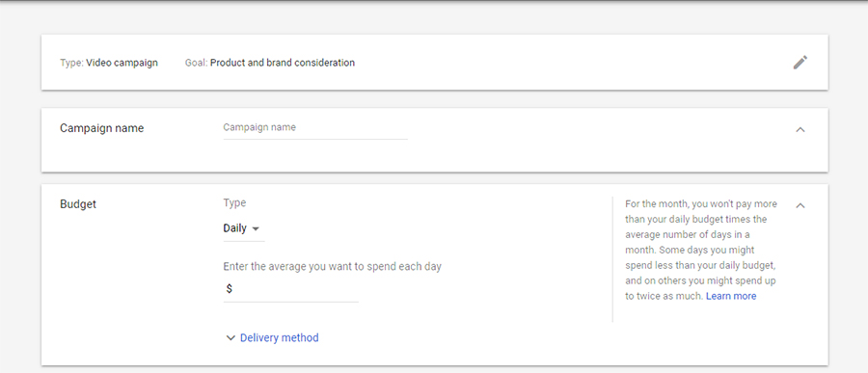The image size is (868, 373).
Task: Select the Budget section heading
Action: tap(78, 204)
